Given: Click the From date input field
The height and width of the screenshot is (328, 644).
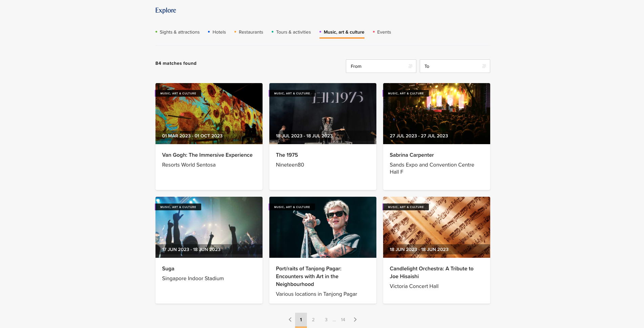Looking at the screenshot, I should pos(376,66).
